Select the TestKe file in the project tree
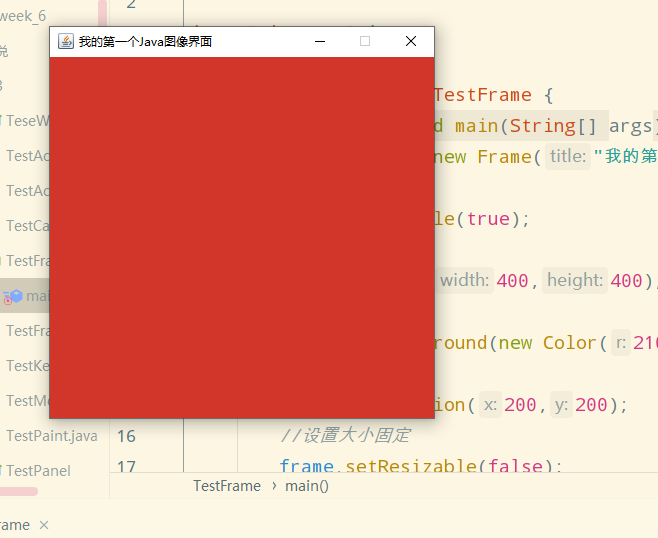The height and width of the screenshot is (538, 658). click(28, 366)
